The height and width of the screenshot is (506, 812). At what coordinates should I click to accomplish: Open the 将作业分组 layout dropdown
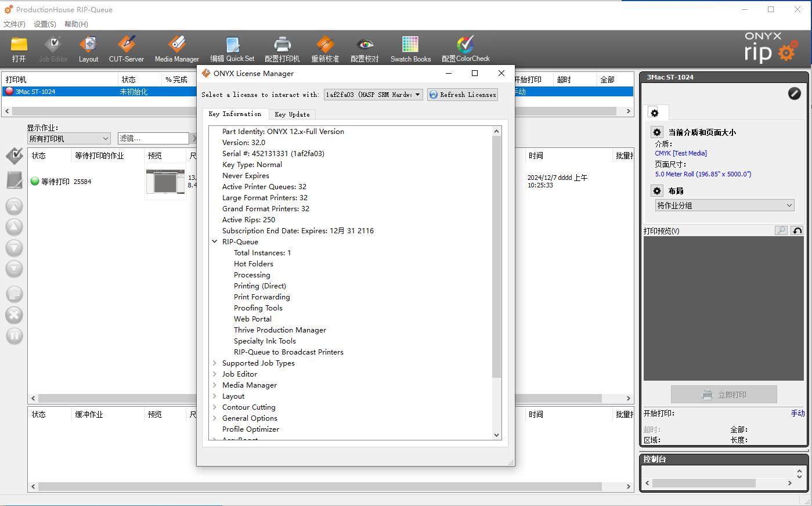tap(724, 205)
